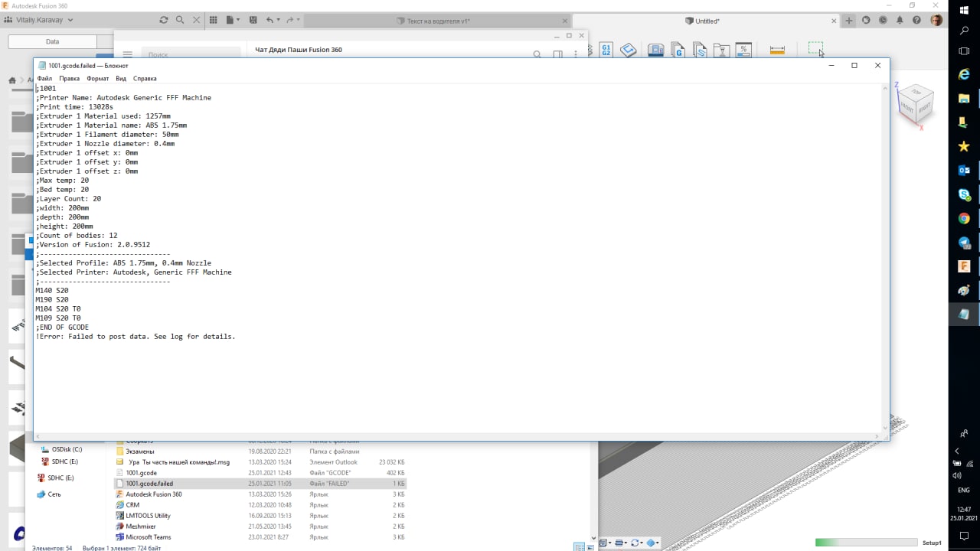This screenshot has height=551, width=980.
Task: Click the green Setup1 progress bar
Action: pyautogui.click(x=866, y=543)
